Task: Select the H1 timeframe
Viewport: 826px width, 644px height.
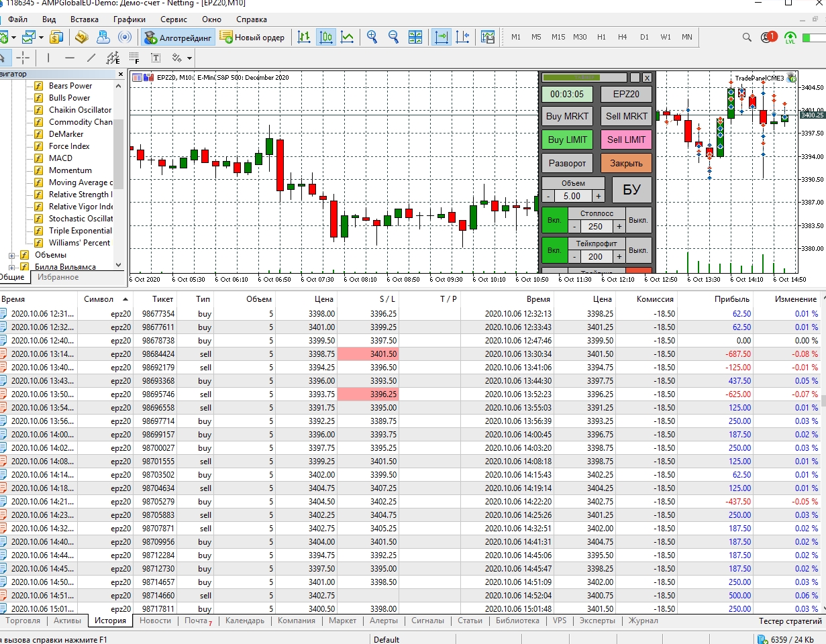Action: pos(601,37)
